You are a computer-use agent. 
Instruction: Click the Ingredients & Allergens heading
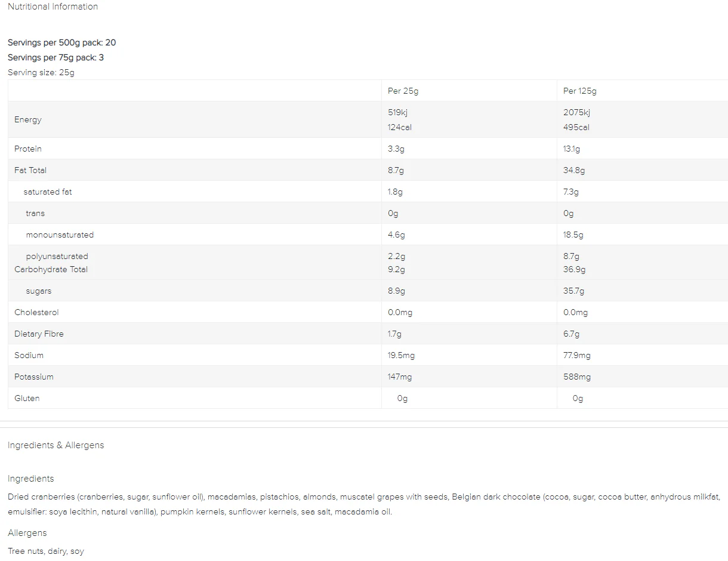tap(55, 445)
